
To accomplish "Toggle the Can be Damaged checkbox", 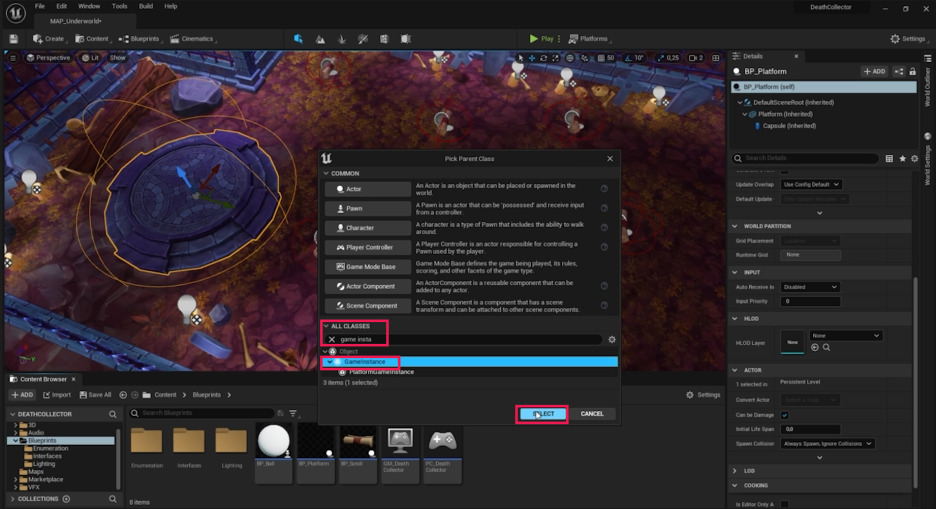I will [785, 415].
